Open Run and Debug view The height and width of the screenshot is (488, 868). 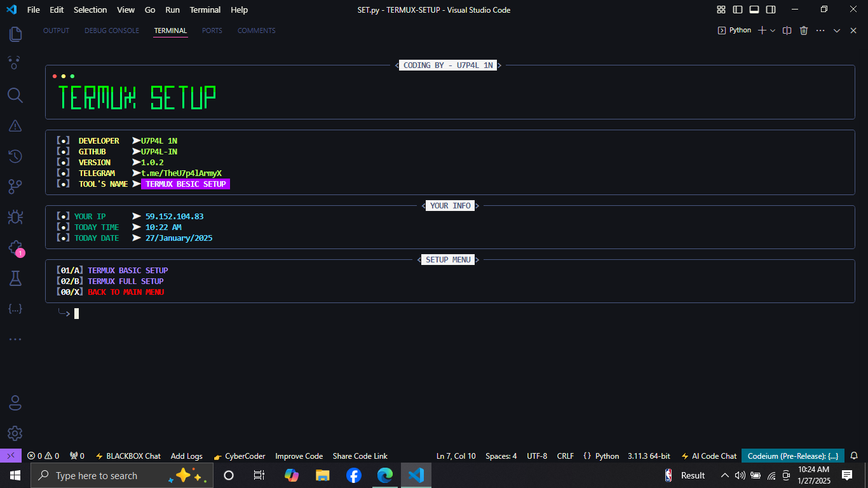point(15,217)
